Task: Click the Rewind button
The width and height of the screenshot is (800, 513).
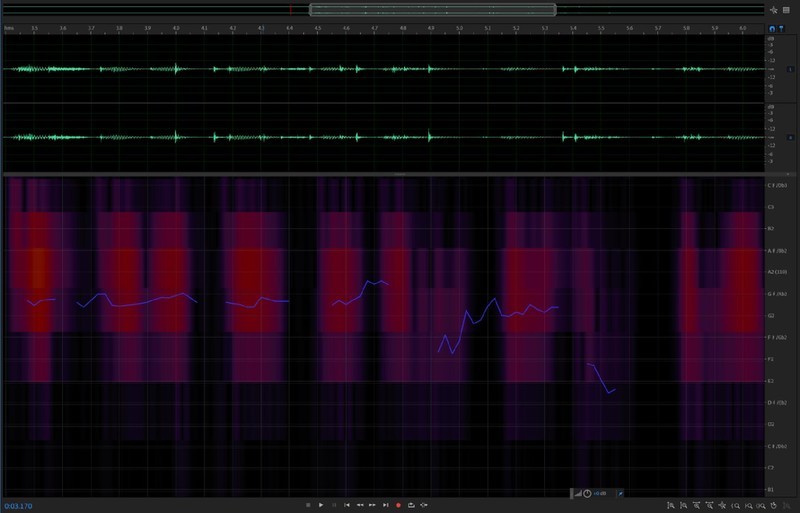Action: (360, 505)
